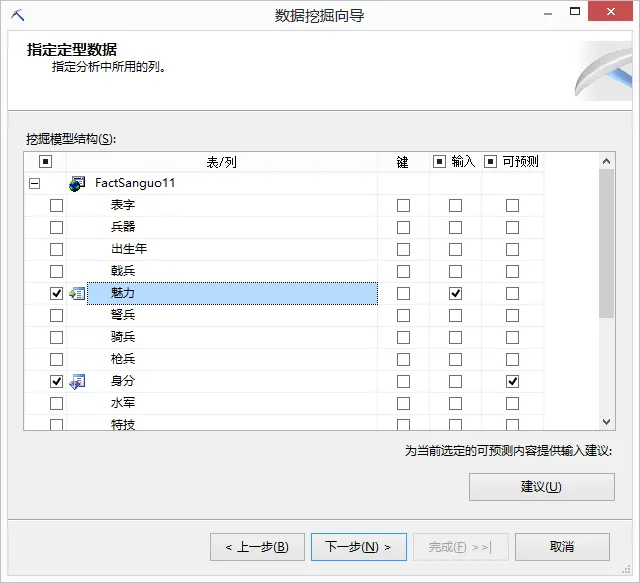Screen dimensions: 640x583
Task: Click the predictable column icon beside 身分
Action: [77, 382]
